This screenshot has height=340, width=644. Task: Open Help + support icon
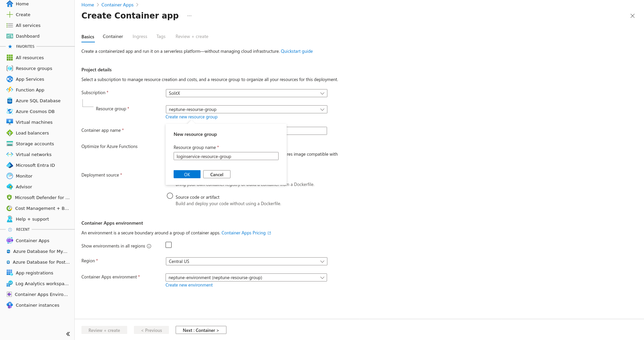pyautogui.click(x=10, y=219)
